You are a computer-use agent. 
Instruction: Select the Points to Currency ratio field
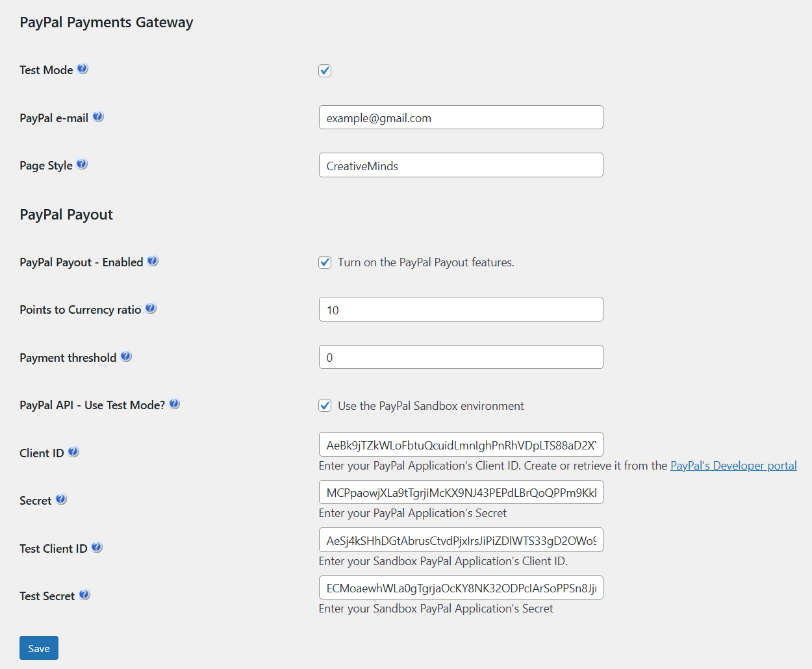tap(461, 309)
